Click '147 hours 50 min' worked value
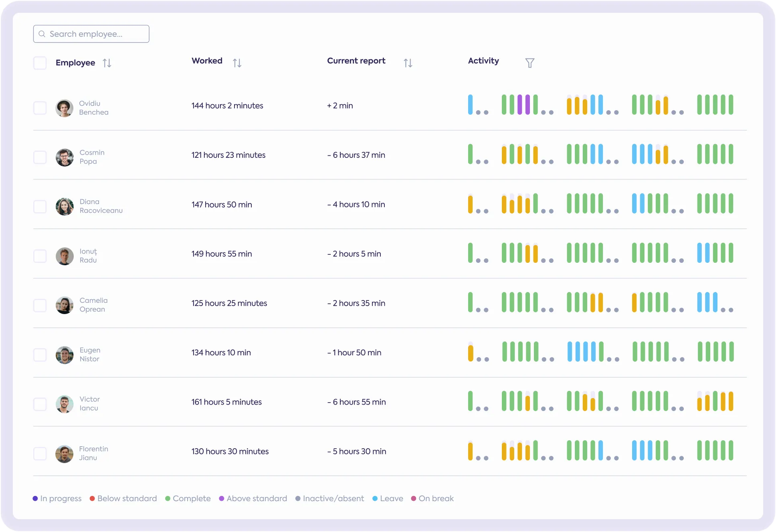776x532 pixels. [x=222, y=205]
